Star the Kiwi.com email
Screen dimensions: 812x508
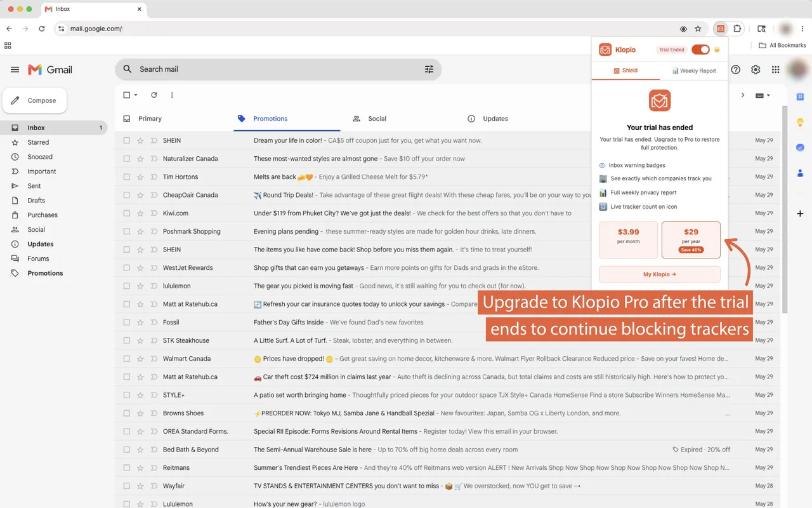click(141, 213)
